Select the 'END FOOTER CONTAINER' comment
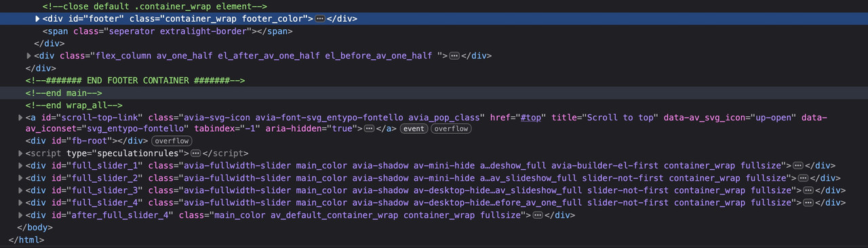 [x=135, y=80]
